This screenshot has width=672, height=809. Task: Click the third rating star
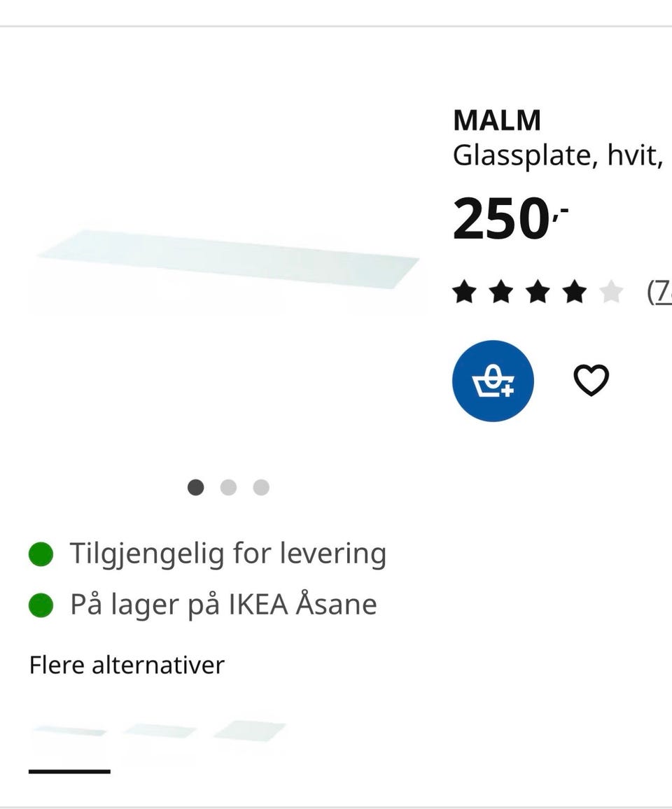pos(538,292)
